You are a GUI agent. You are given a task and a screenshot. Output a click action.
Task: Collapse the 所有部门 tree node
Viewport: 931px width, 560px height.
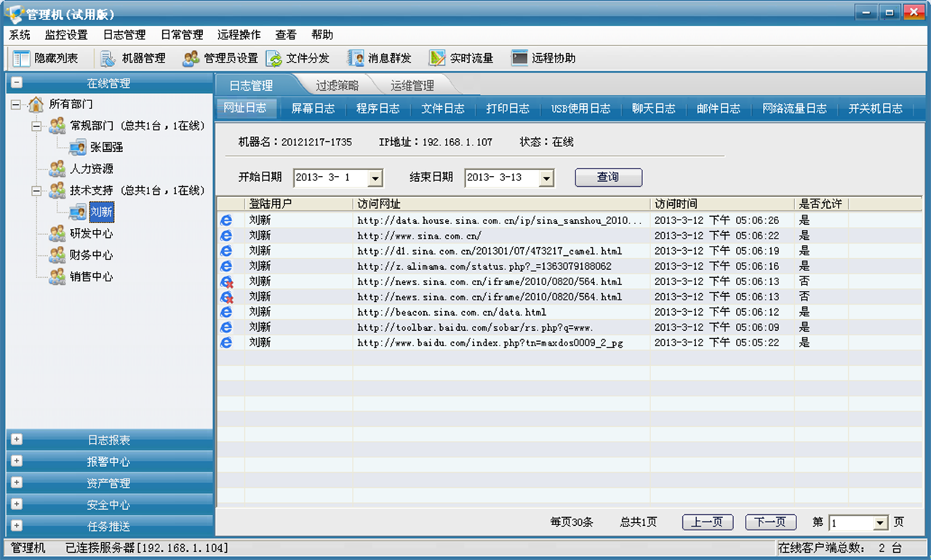click(x=16, y=105)
